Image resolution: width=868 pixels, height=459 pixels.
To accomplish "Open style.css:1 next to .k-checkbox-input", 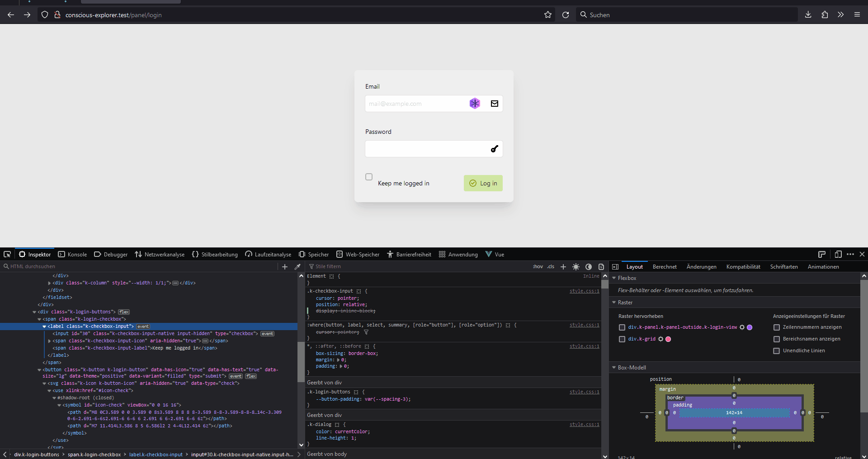I will 584,291.
